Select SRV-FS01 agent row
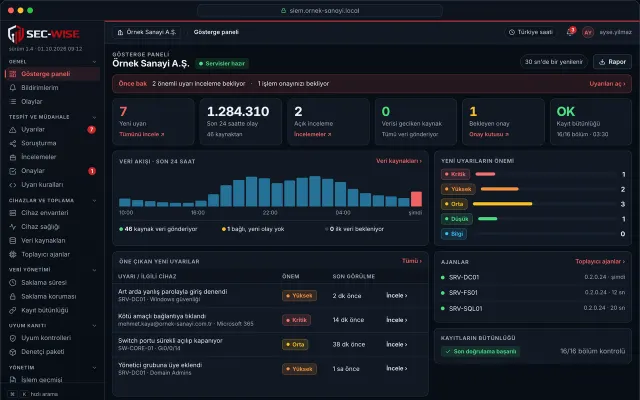 point(533,293)
